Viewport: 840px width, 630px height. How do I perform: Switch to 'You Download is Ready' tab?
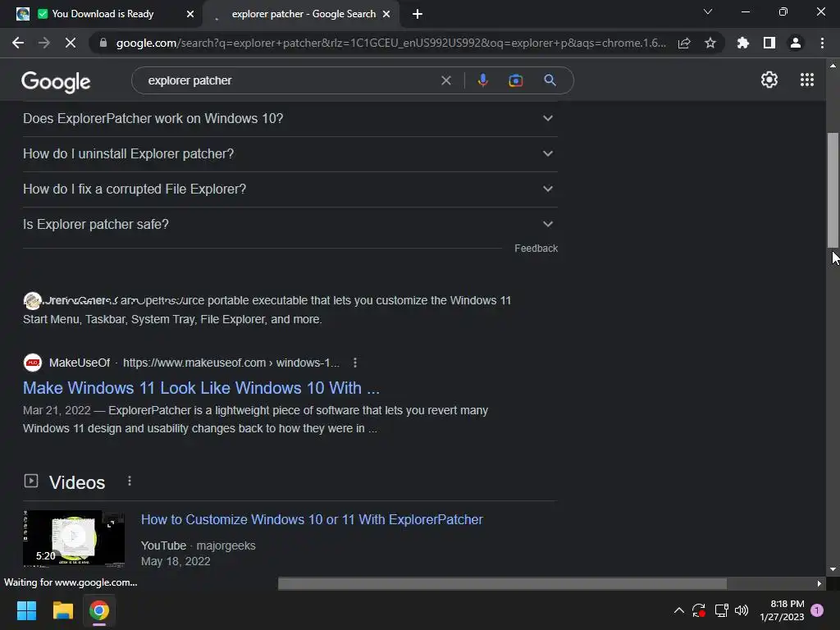coord(102,14)
